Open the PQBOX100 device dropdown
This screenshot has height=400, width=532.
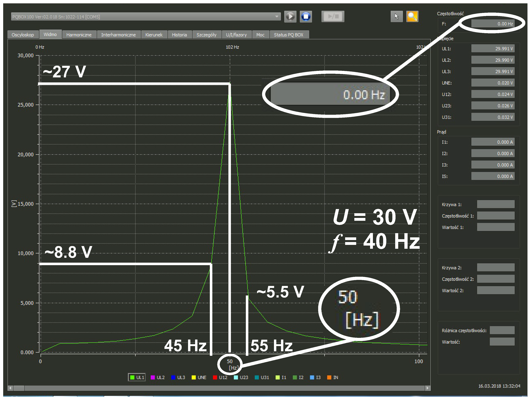[x=277, y=17]
